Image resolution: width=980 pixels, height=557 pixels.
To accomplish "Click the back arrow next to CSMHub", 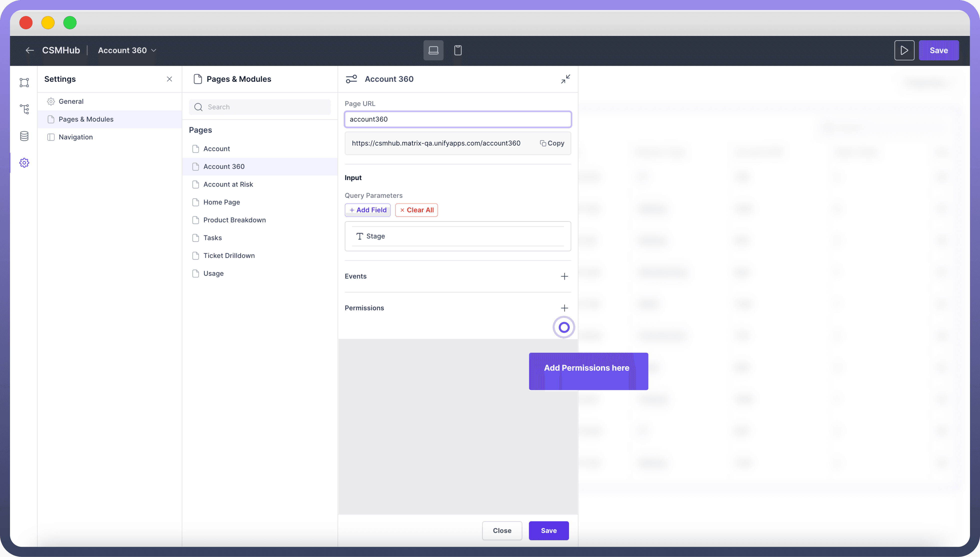I will point(29,51).
